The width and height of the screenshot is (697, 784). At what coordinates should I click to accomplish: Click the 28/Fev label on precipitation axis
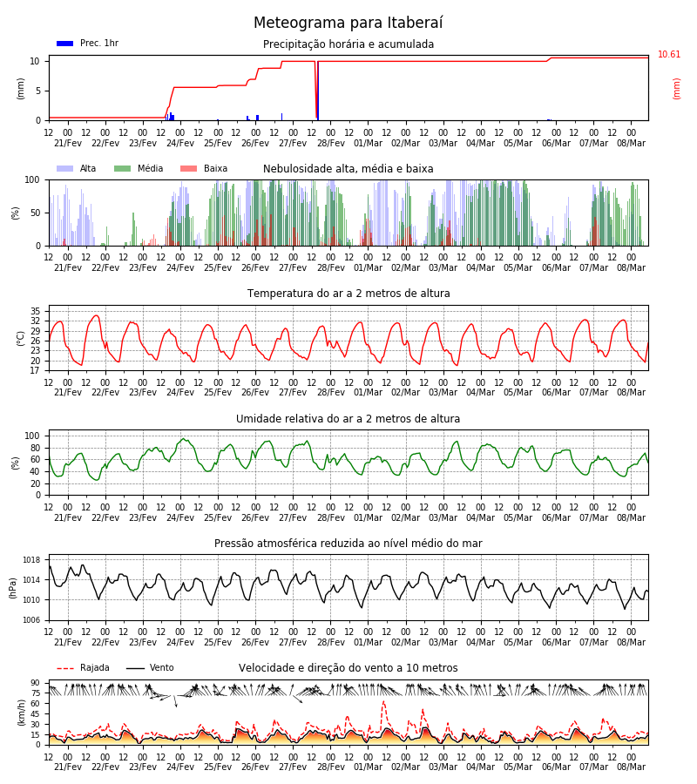pos(331,143)
